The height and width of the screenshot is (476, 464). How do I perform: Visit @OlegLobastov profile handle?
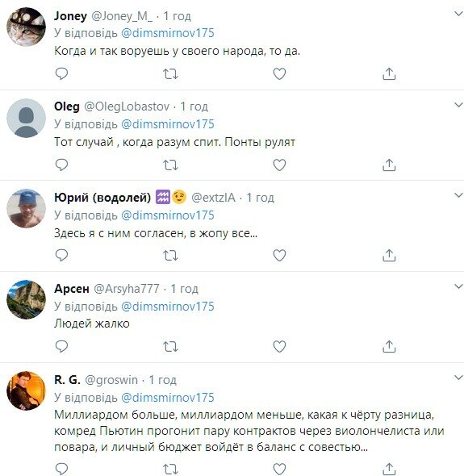pyautogui.click(x=127, y=106)
